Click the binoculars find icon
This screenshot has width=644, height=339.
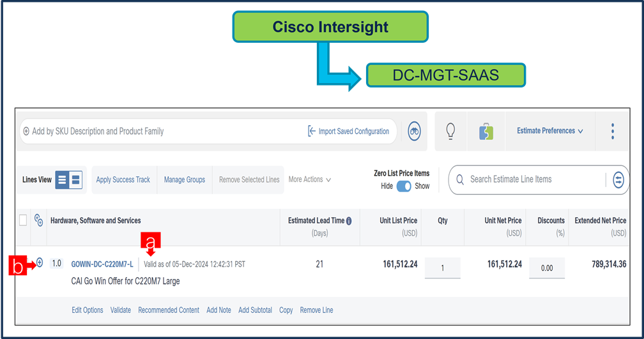coord(414,132)
